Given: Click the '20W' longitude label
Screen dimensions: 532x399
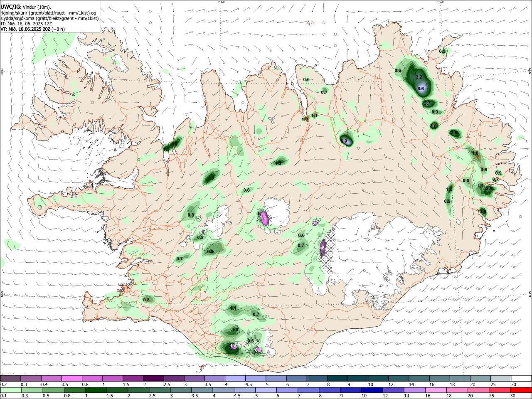Looking at the screenshot, I should click(221, 2).
